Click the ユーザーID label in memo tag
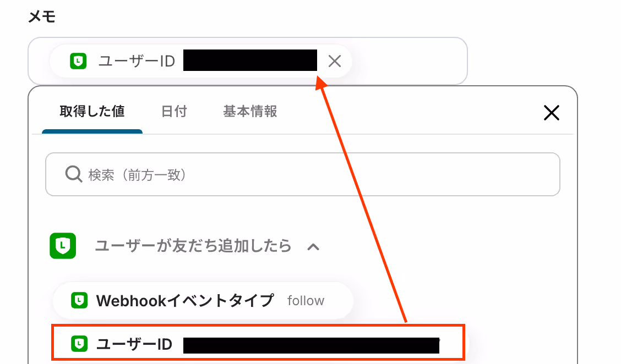This screenshot has height=364, width=621. pos(137,62)
